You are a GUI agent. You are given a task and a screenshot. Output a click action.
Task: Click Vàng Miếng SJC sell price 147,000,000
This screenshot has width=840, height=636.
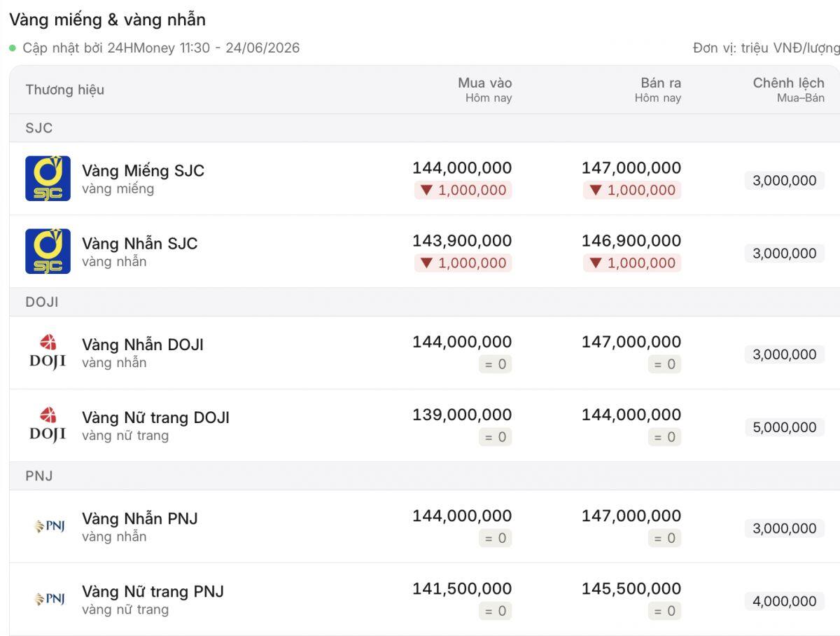pos(631,168)
